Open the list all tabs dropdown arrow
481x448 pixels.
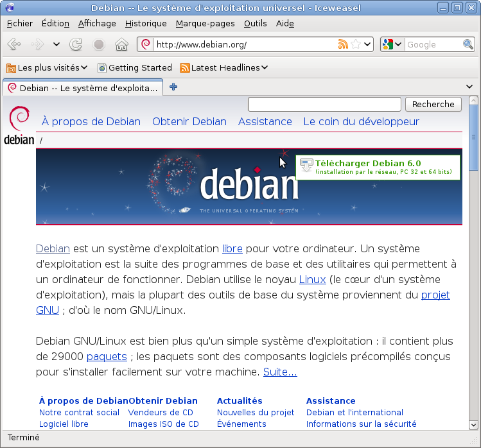pos(469,87)
